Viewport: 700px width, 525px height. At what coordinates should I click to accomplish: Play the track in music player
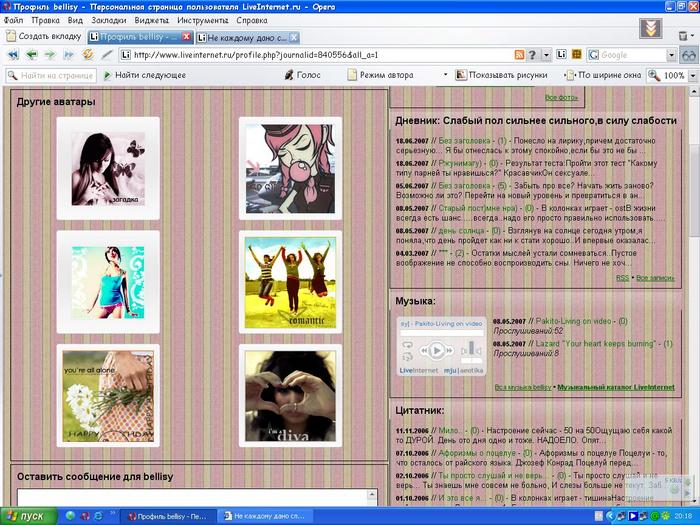(437, 350)
